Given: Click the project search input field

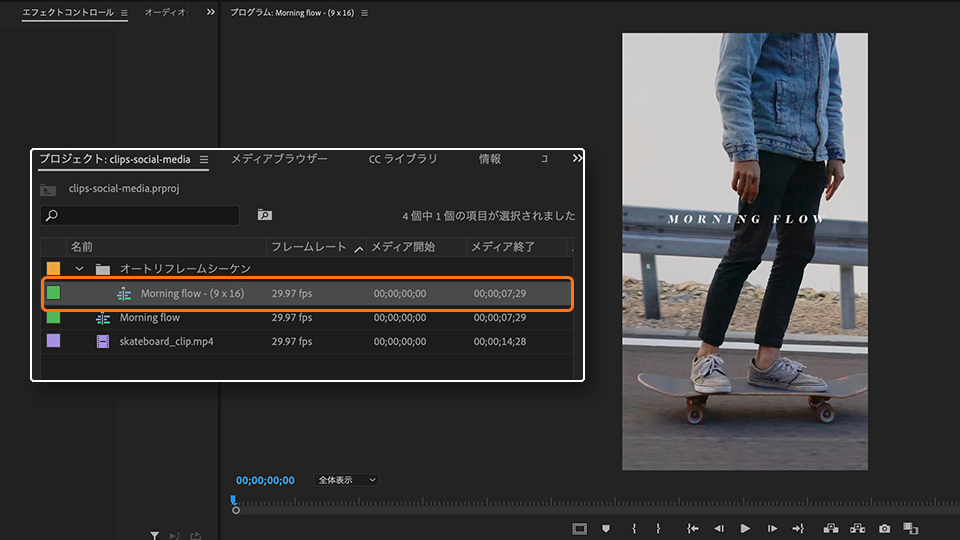Looking at the screenshot, I should pyautogui.click(x=145, y=215).
